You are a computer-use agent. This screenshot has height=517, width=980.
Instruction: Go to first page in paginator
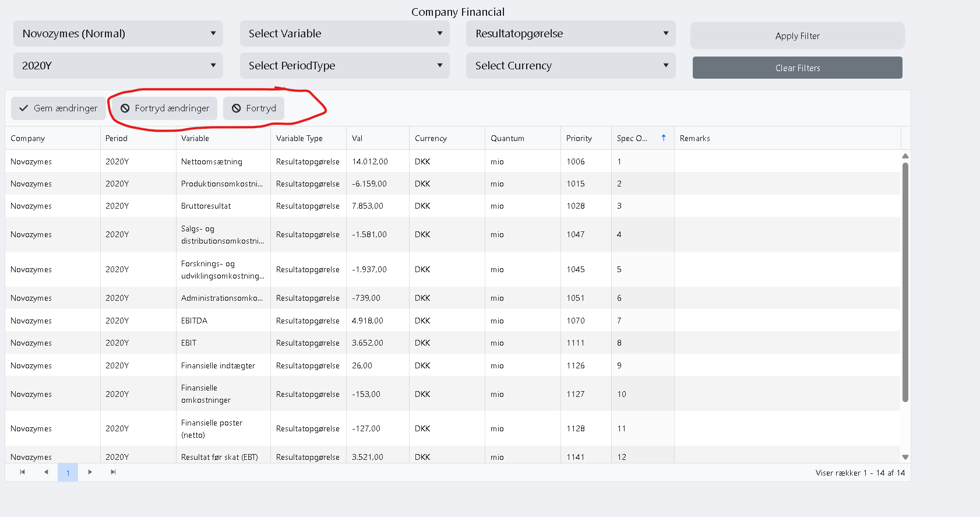[22, 472]
